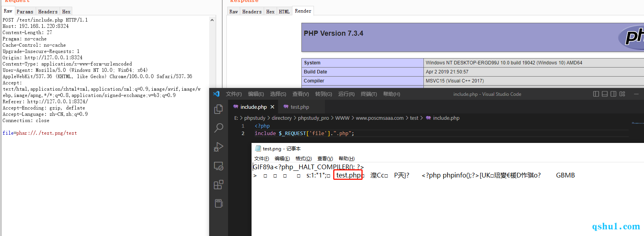Screen dimensions: 644x236
Task: Click the PHP Version 7.3.4 heading
Action: point(334,33)
